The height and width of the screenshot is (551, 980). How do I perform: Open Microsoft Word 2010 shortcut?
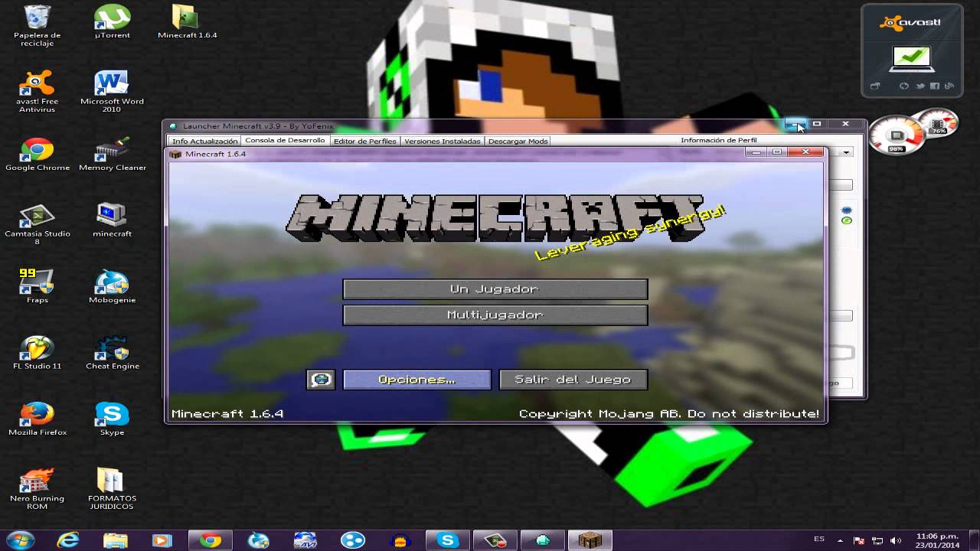tap(112, 92)
